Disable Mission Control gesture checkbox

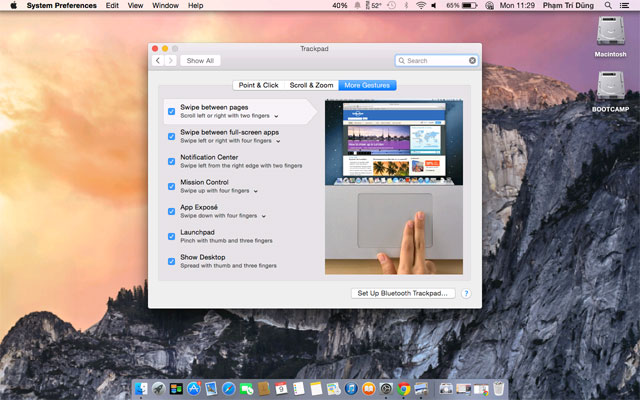tap(171, 187)
